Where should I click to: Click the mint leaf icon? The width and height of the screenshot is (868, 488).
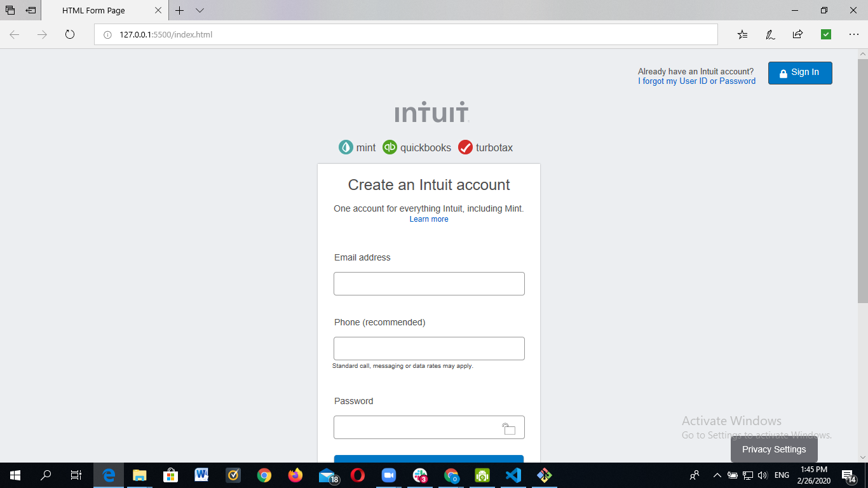tap(346, 147)
